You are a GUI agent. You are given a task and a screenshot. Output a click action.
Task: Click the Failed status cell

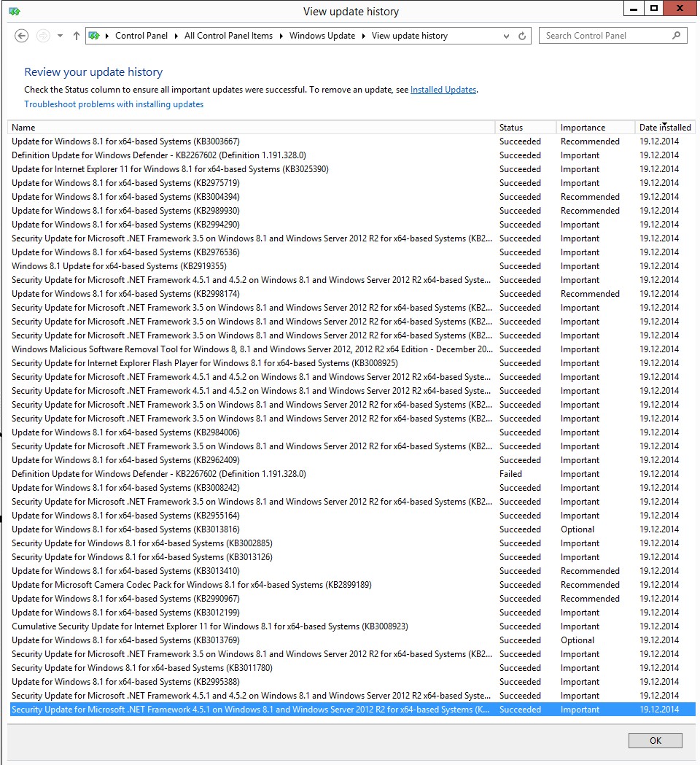510,474
